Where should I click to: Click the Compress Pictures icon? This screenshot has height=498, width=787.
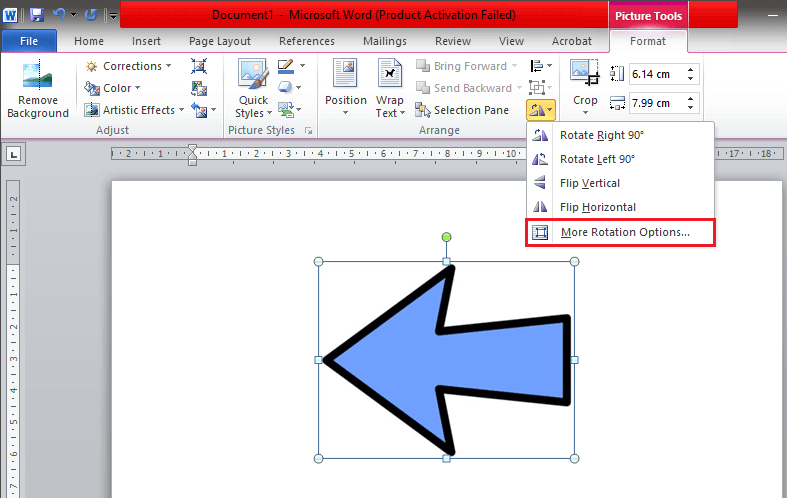coord(198,66)
